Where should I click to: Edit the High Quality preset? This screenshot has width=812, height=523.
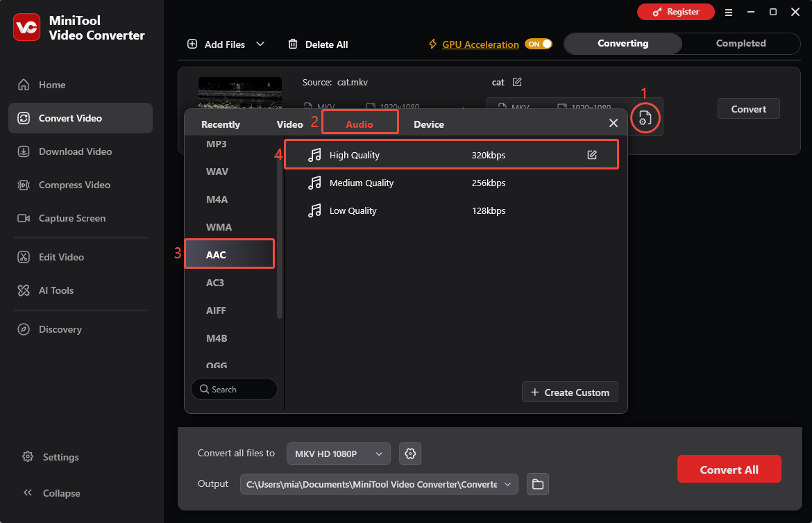[592, 155]
